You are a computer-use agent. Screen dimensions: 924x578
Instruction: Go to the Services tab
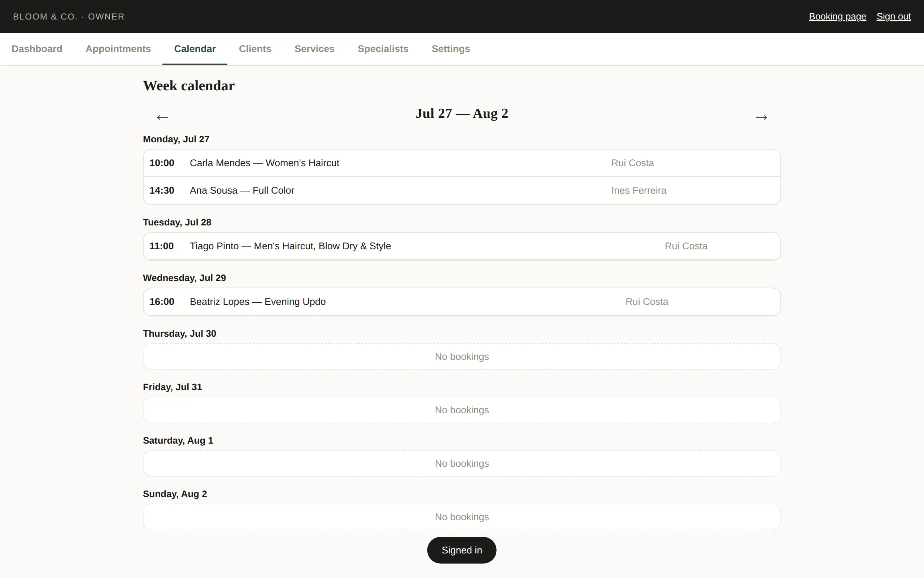314,49
